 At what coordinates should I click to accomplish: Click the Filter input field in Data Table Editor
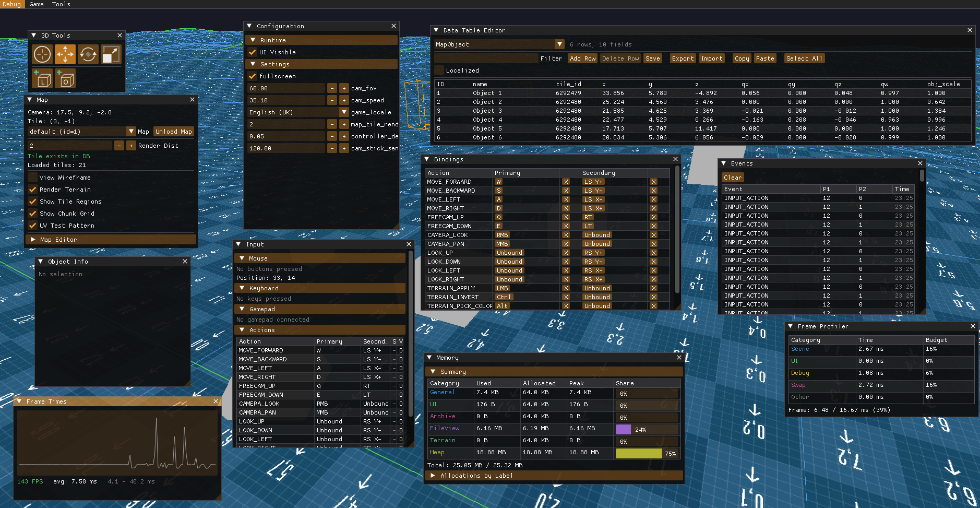[486, 58]
